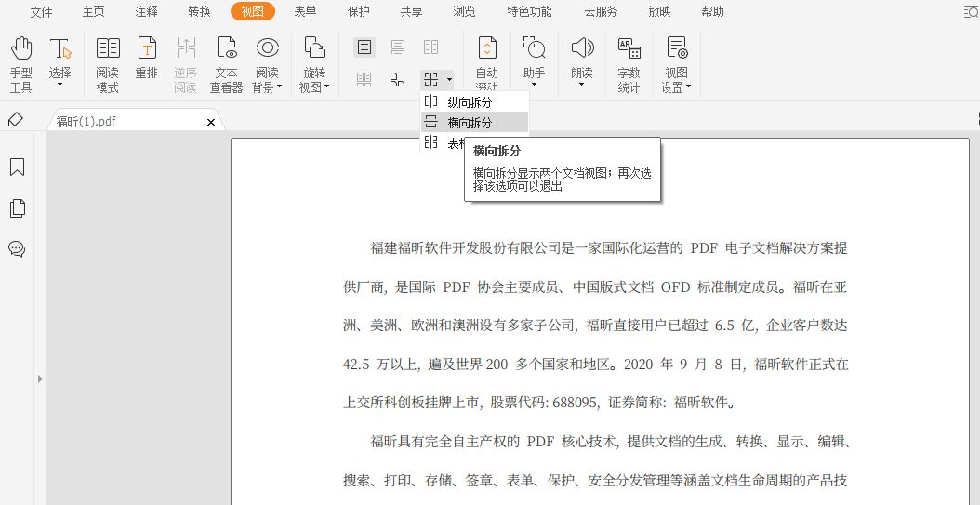Expand the Read Aloud (朗读) dropdown arrow
980x505 pixels.
pos(582,85)
